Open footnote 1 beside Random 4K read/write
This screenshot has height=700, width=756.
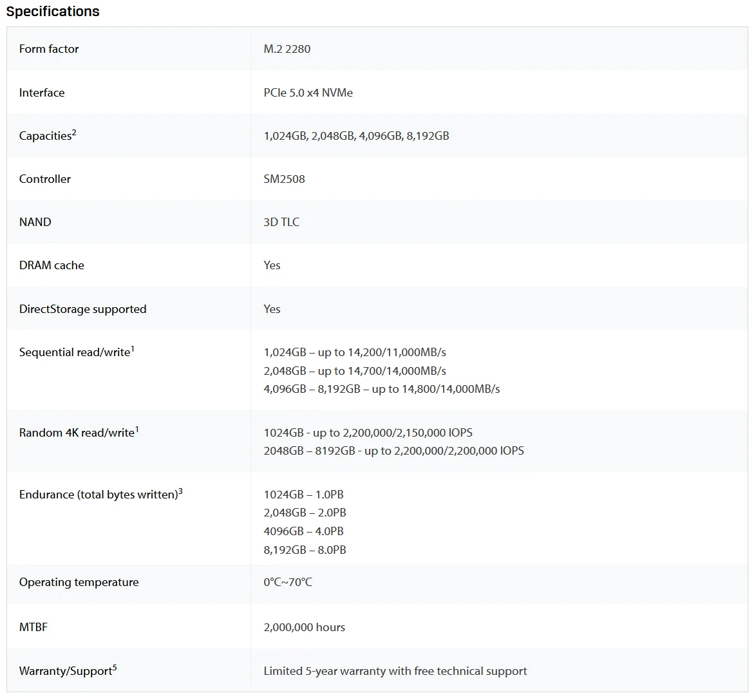tap(137, 430)
